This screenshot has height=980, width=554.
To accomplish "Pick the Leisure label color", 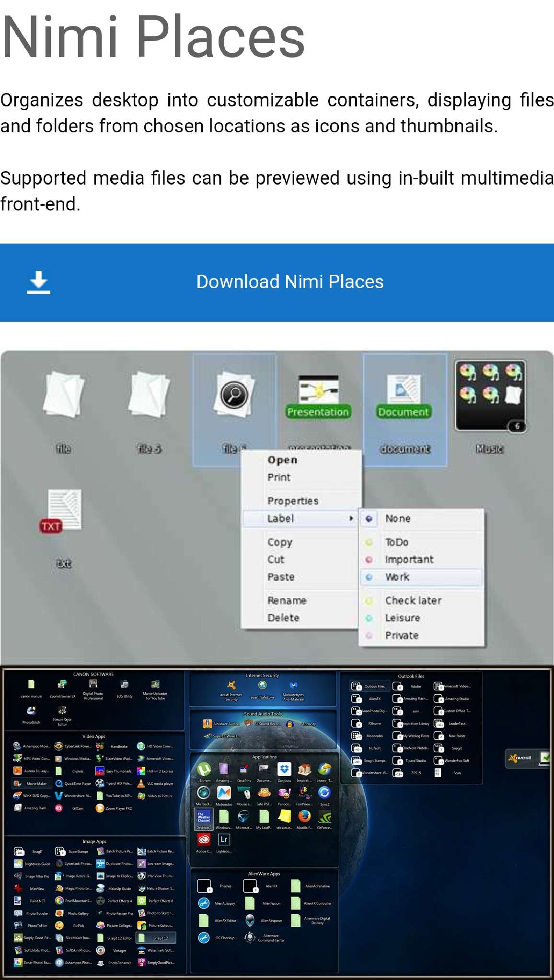I will pos(369,618).
